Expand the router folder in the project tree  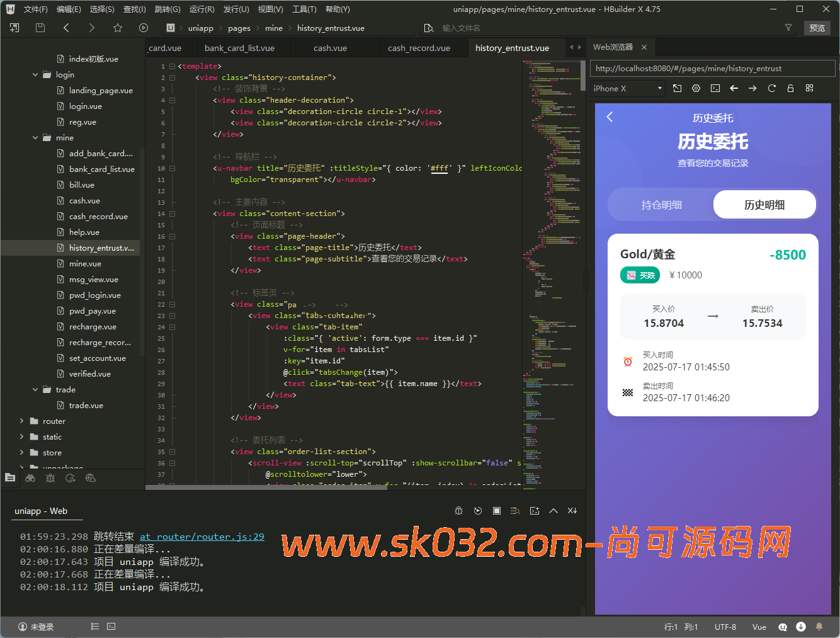(x=22, y=421)
